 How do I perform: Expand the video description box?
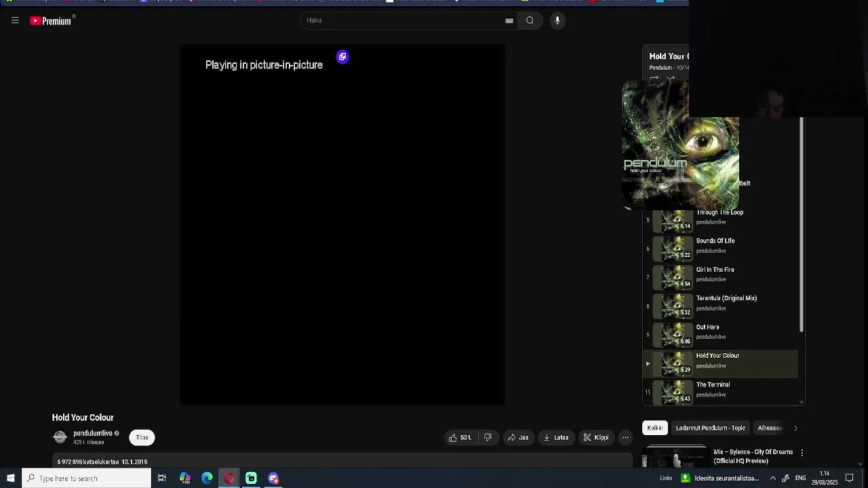click(x=342, y=462)
